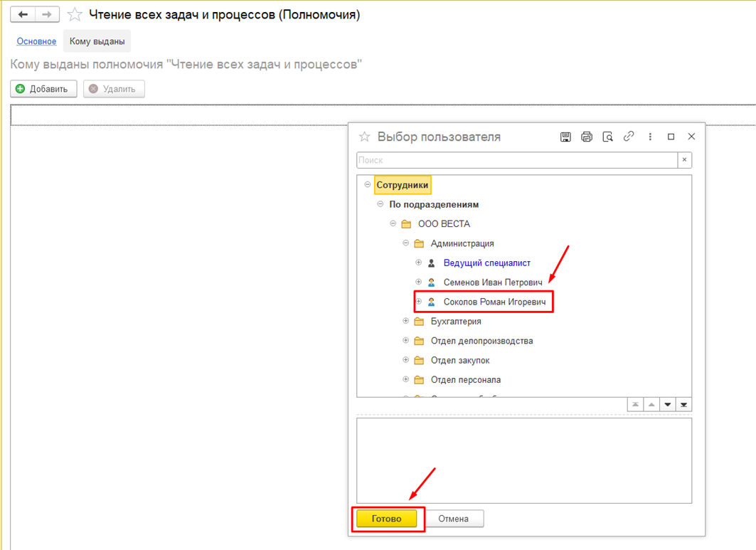This screenshot has height=550, width=756.
Task: Cancel with the Отмена button
Action: (x=453, y=519)
